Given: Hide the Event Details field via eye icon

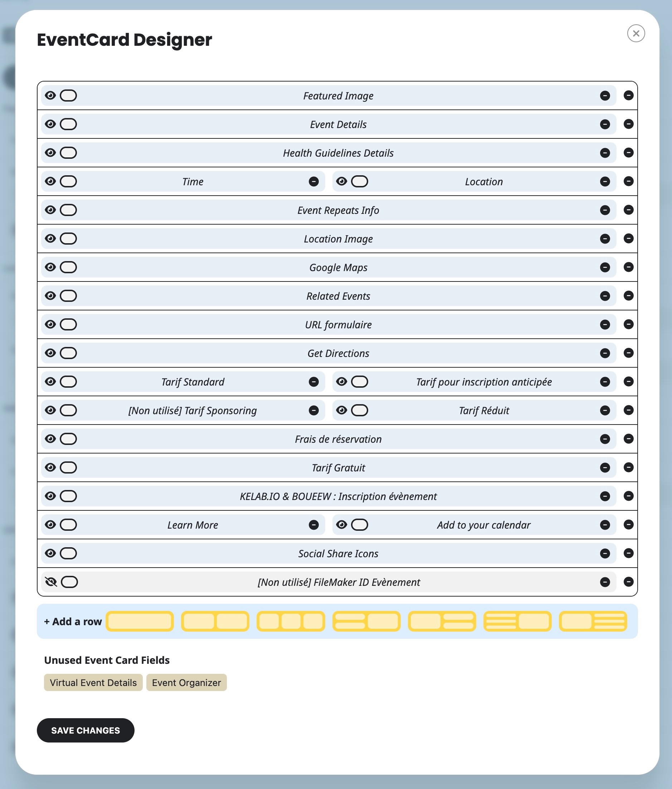Looking at the screenshot, I should [50, 124].
